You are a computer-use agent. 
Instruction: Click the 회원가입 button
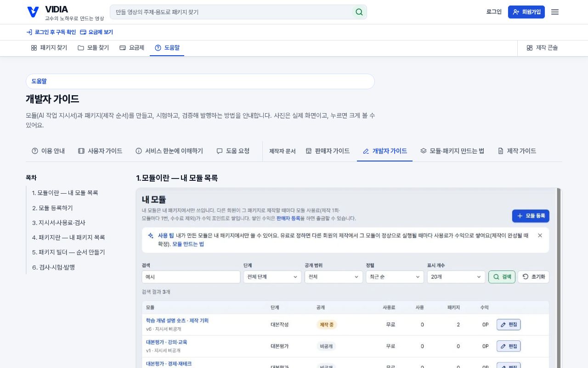(526, 12)
